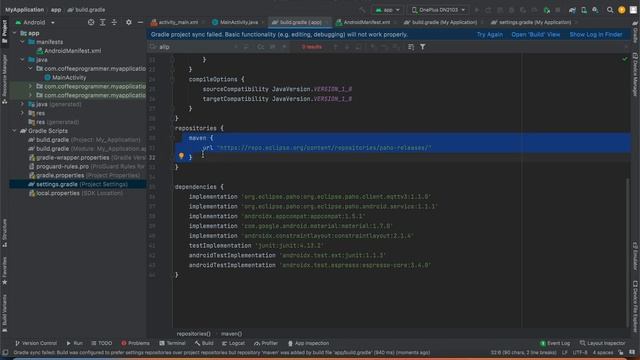Click the Collapse All icon in Project panel
Screen dimensions: 640x360
coord(114,22)
